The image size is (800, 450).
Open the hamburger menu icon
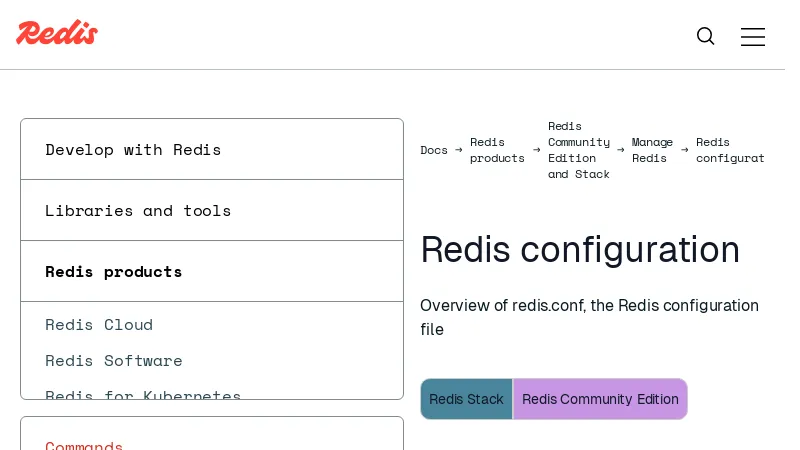point(752,37)
